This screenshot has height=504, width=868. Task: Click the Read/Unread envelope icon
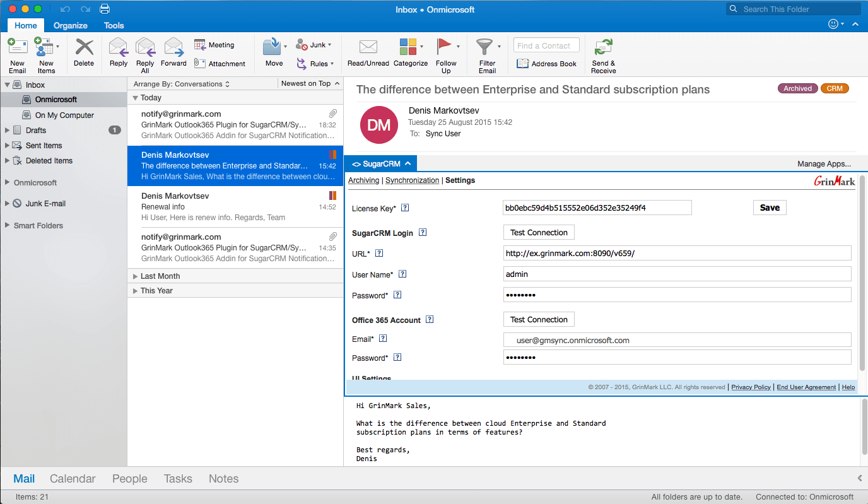coord(368,48)
